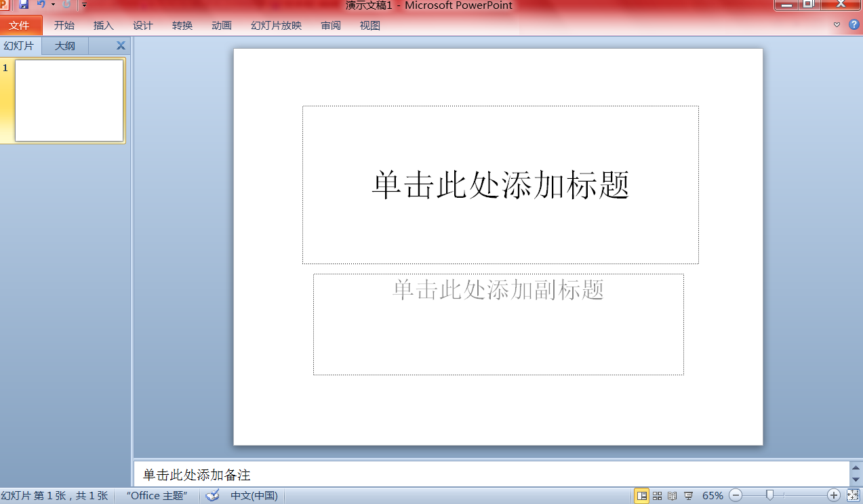Click notes pane scroll up arrow
This screenshot has height=504, width=863.
pos(856,468)
